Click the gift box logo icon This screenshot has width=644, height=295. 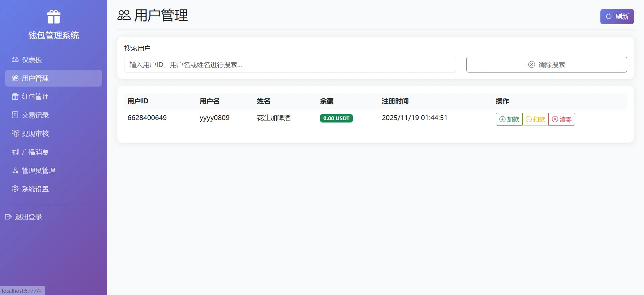tap(54, 17)
